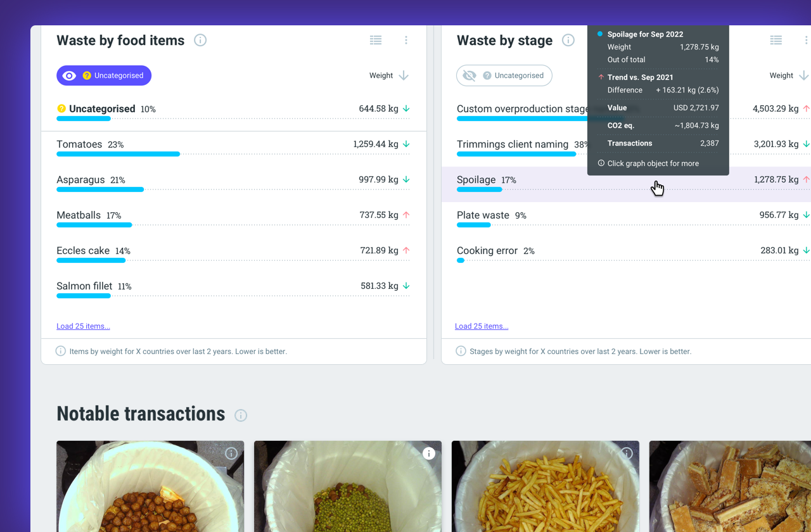Screen dimensions: 811x532
Task: Switch Waste by stage card to list view
Action: (776, 41)
